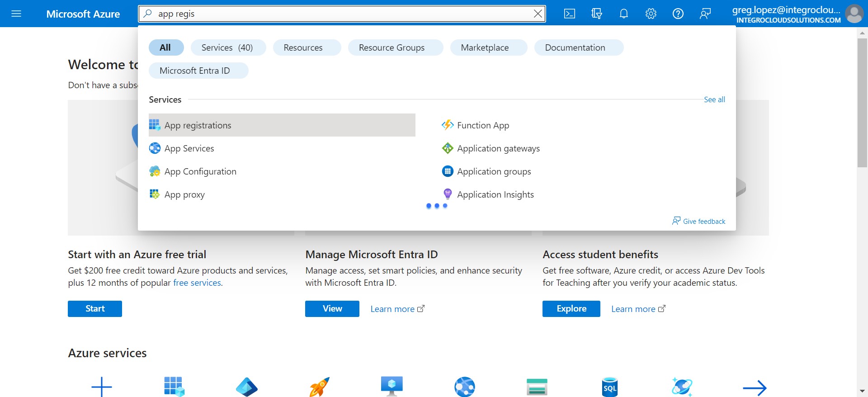Screen dimensions: 868x397
Task: Follow the free services link
Action: (197, 283)
